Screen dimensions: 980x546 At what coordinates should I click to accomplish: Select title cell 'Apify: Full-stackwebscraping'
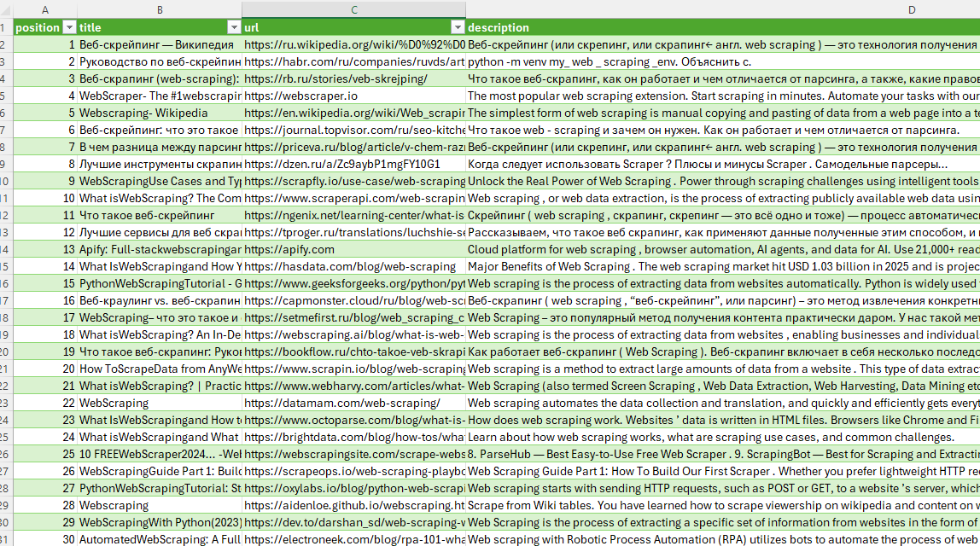[160, 249]
